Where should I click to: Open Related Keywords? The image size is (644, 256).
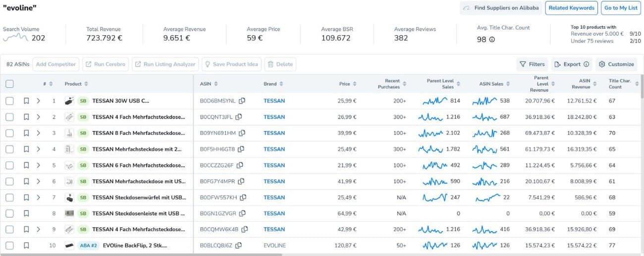point(571,8)
